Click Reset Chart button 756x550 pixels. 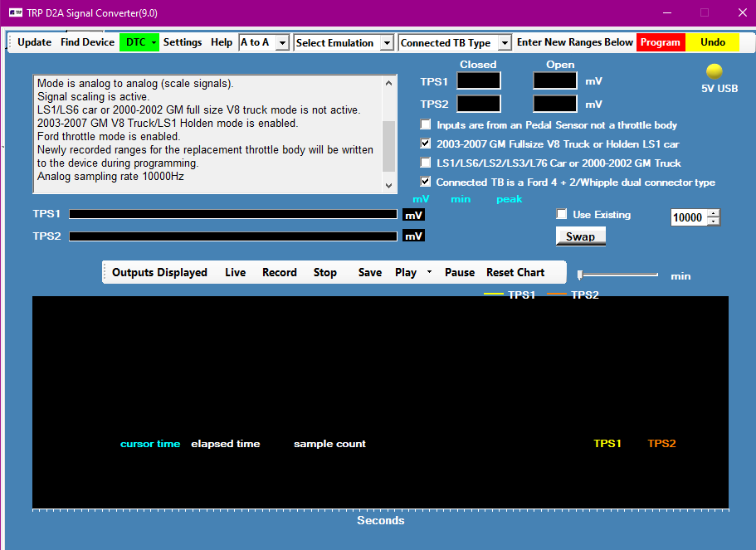click(515, 272)
